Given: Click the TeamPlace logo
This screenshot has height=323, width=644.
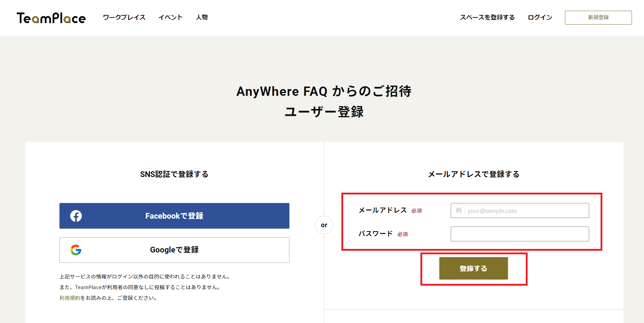Looking at the screenshot, I should [51, 18].
